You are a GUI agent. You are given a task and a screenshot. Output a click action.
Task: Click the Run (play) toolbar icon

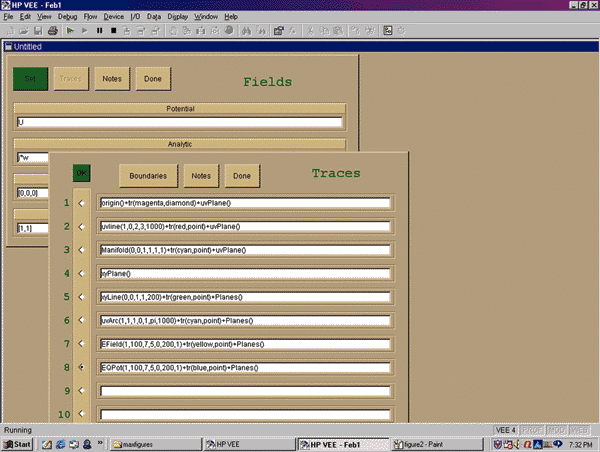(70, 31)
